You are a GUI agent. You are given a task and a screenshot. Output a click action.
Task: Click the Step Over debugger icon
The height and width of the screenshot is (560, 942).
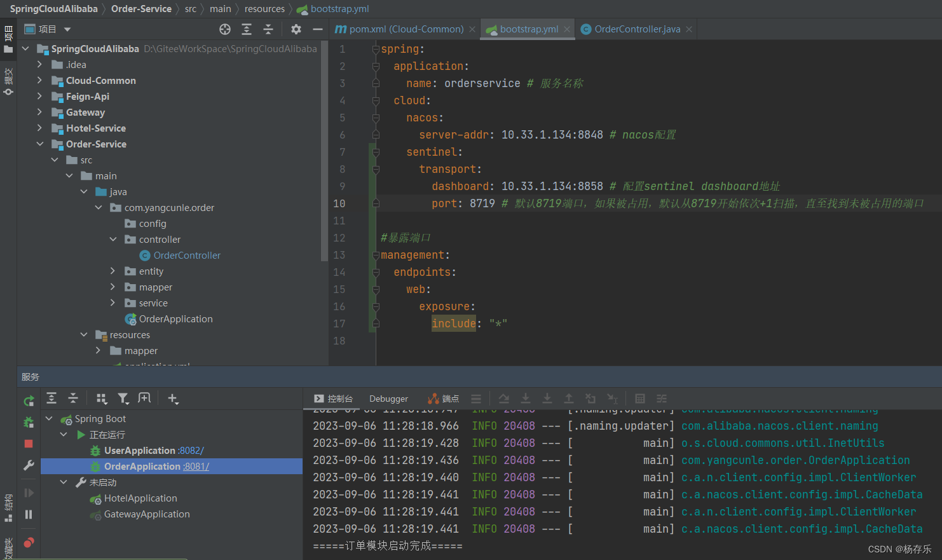coord(504,399)
